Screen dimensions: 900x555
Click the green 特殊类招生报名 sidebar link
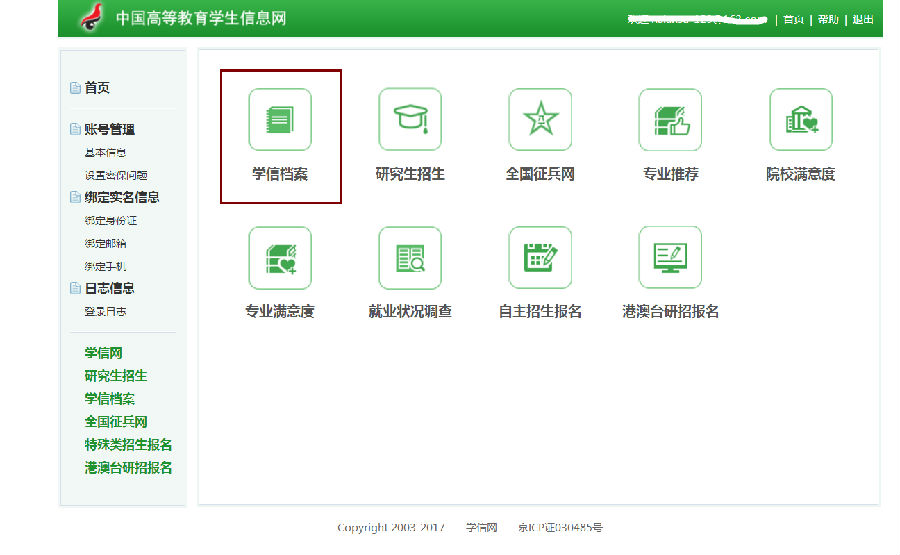[x=128, y=445]
